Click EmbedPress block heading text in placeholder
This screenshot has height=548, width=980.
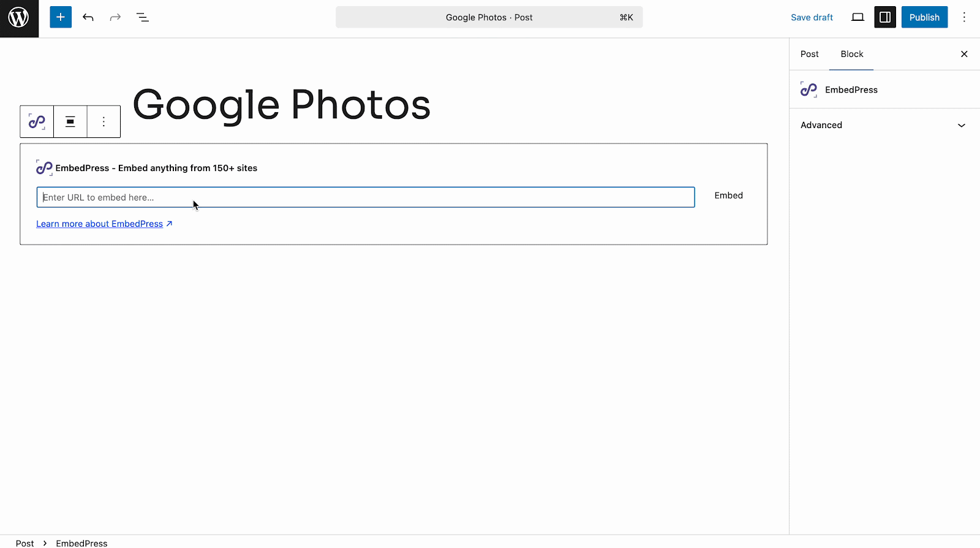point(156,168)
